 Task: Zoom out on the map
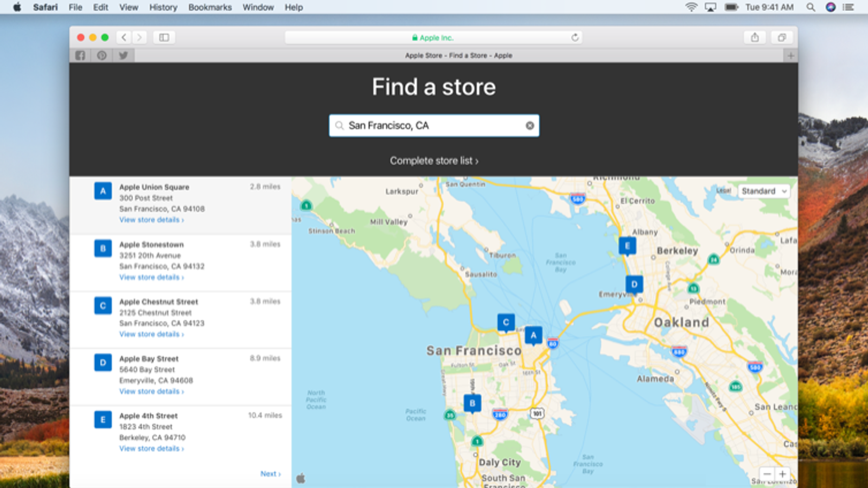click(x=767, y=474)
